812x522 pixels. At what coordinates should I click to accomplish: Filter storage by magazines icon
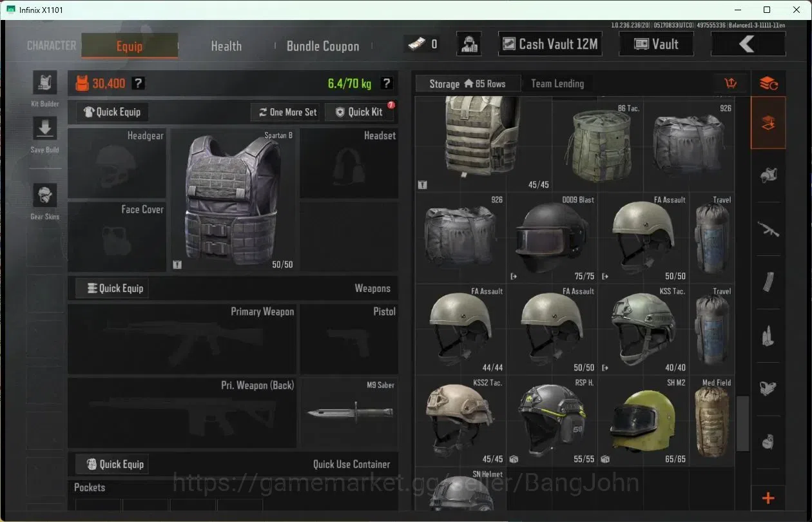tap(768, 282)
